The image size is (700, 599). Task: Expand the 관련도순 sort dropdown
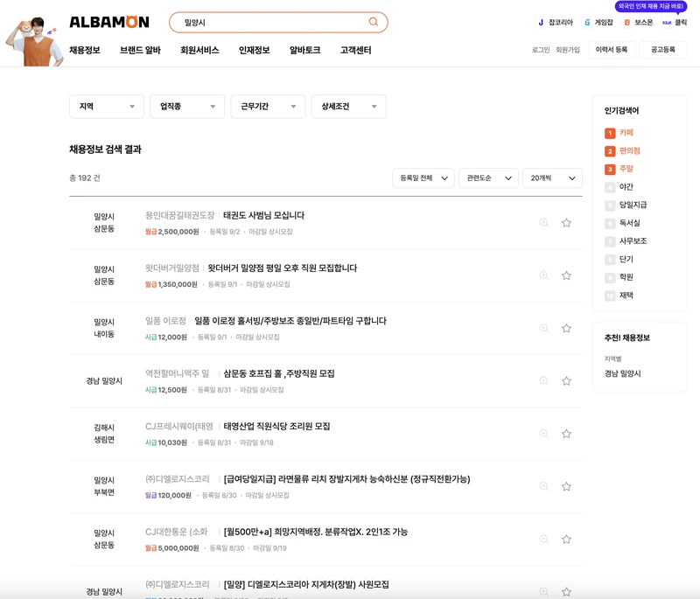click(487, 177)
